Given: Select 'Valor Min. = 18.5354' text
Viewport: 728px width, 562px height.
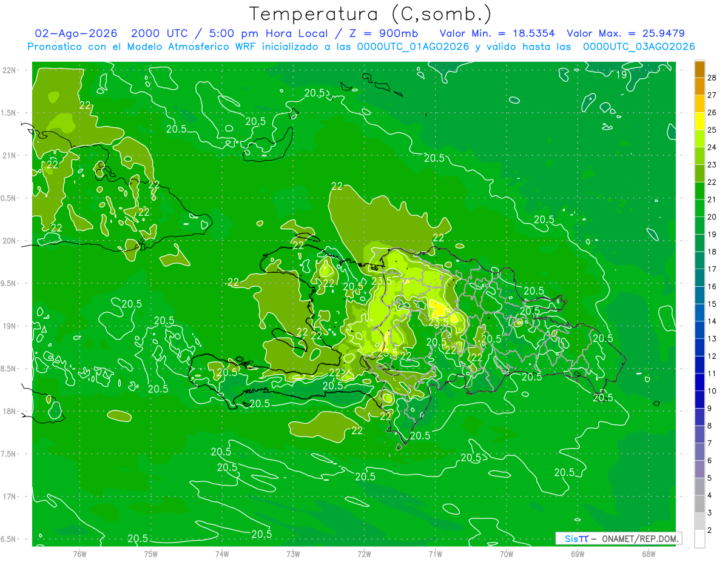Looking at the screenshot, I should 497,33.
